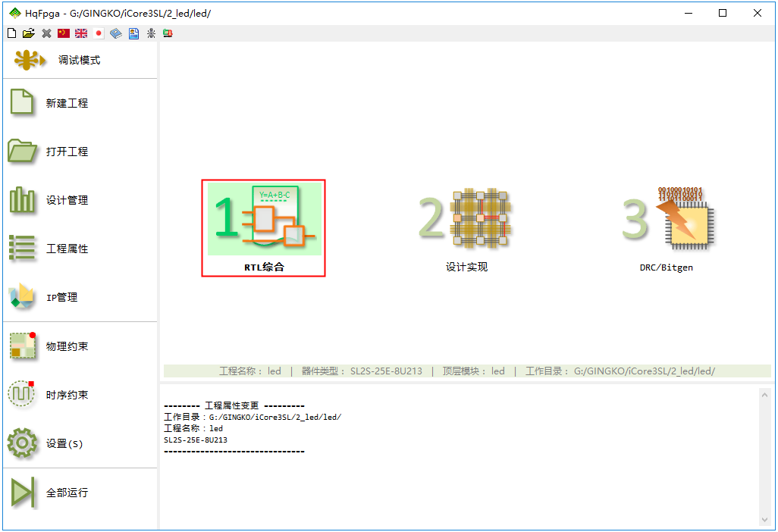Launch the DRC/Bitgen step
The height and width of the screenshot is (532, 778).
click(667, 227)
